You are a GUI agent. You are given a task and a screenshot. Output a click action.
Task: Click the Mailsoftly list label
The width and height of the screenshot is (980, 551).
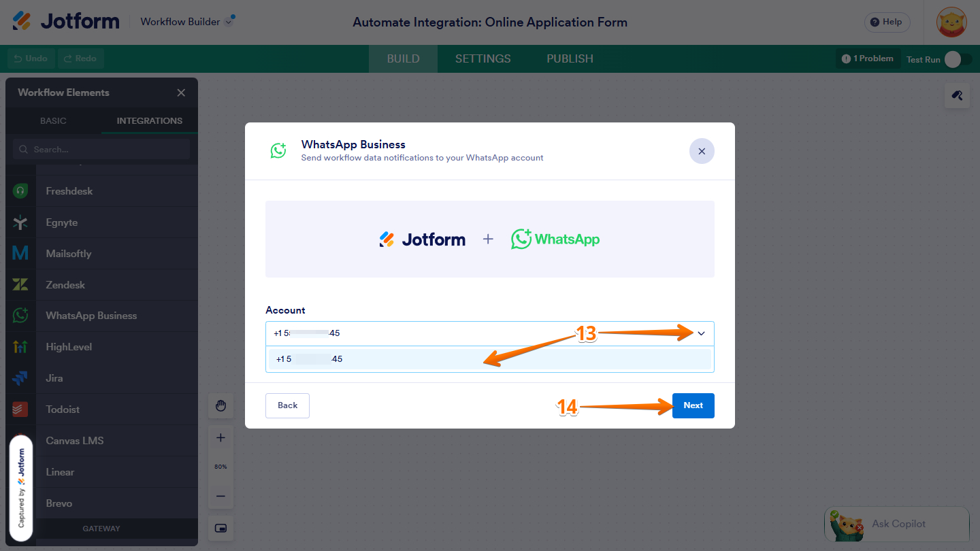click(x=69, y=254)
